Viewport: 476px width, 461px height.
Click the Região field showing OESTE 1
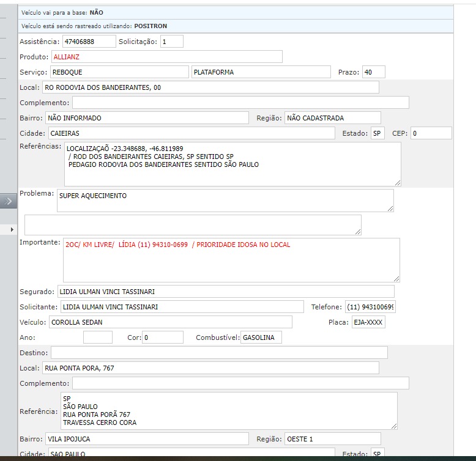pyautogui.click(x=332, y=439)
